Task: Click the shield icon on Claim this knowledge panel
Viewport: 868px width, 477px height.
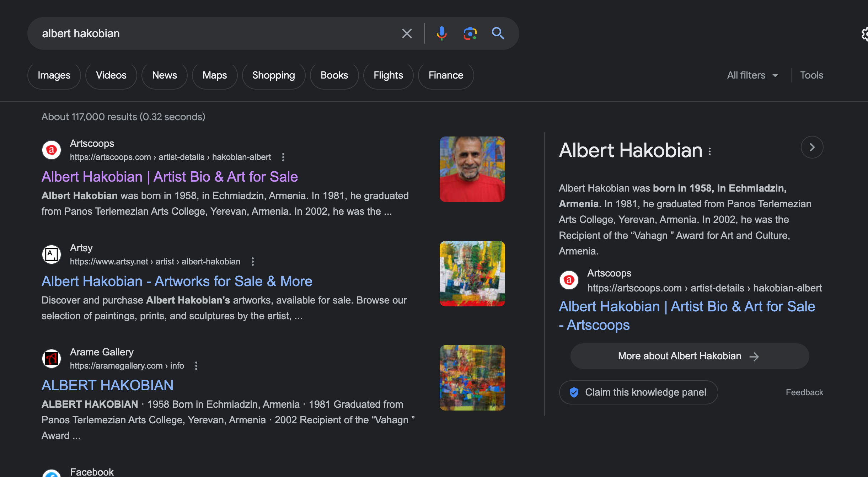Action: (x=574, y=392)
